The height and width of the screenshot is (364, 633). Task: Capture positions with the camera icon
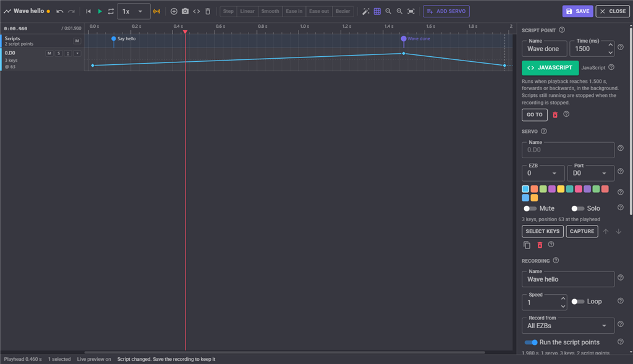coord(185,11)
